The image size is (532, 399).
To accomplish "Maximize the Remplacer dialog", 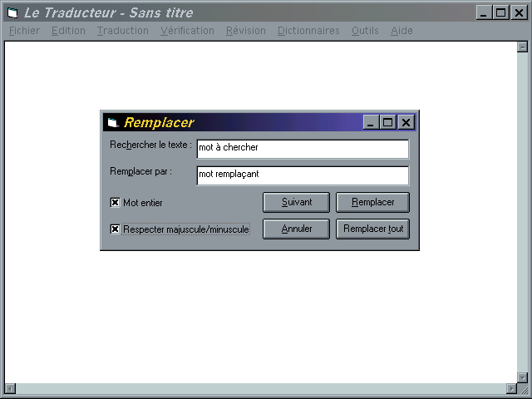I will point(388,122).
